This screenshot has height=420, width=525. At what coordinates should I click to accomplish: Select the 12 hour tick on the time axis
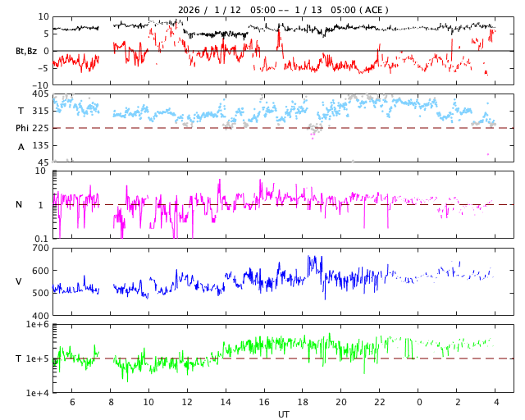[x=187, y=402]
